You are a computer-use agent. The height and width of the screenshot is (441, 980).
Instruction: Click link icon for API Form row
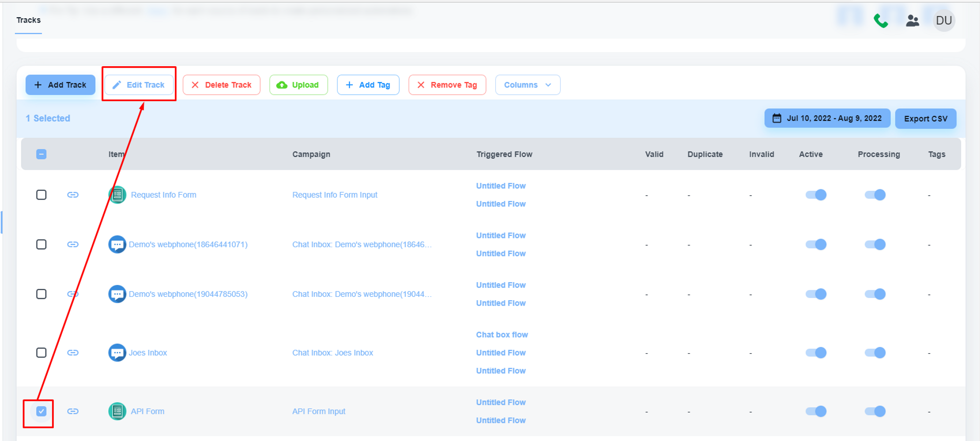coord(73,411)
